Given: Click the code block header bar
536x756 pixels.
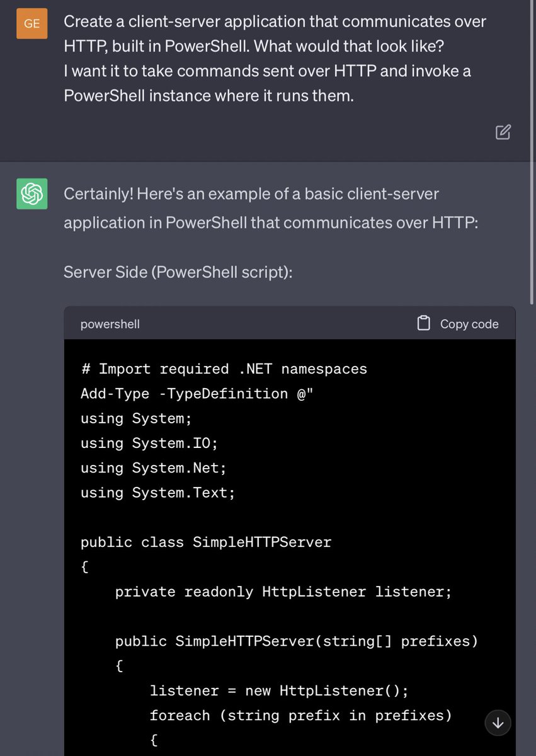Looking at the screenshot, I should click(x=290, y=324).
